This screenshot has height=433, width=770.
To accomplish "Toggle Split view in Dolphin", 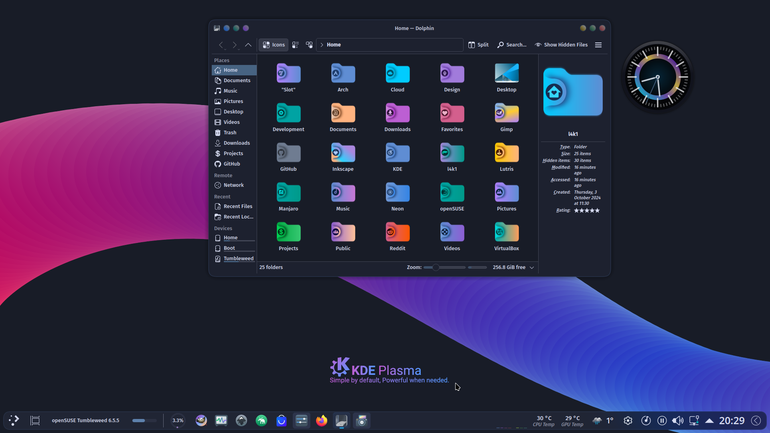I will coord(478,45).
